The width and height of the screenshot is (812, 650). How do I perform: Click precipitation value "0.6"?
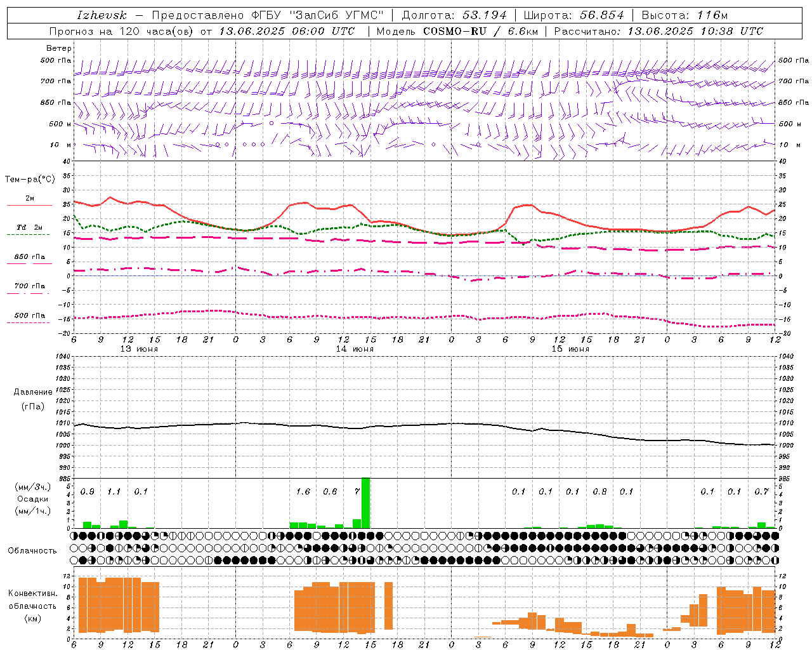tap(330, 492)
